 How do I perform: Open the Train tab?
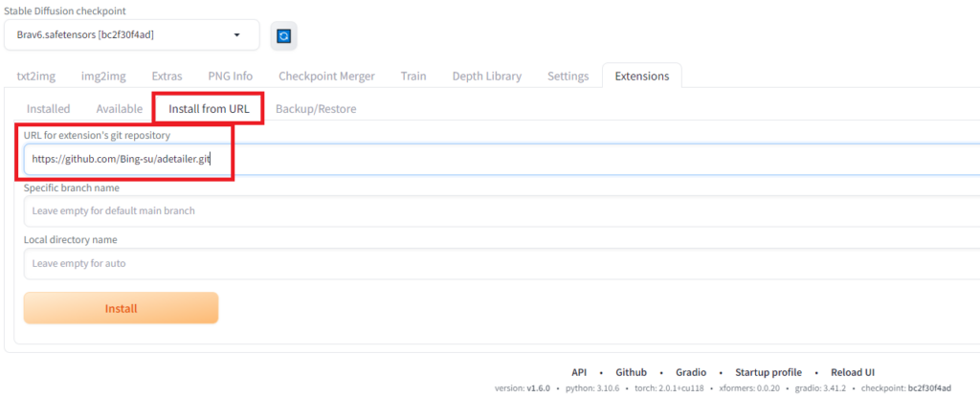[x=413, y=77]
